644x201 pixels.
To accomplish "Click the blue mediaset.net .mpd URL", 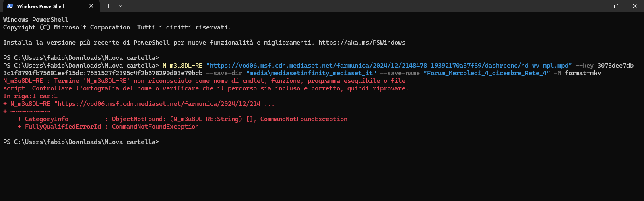I will pyautogui.click(x=389, y=66).
